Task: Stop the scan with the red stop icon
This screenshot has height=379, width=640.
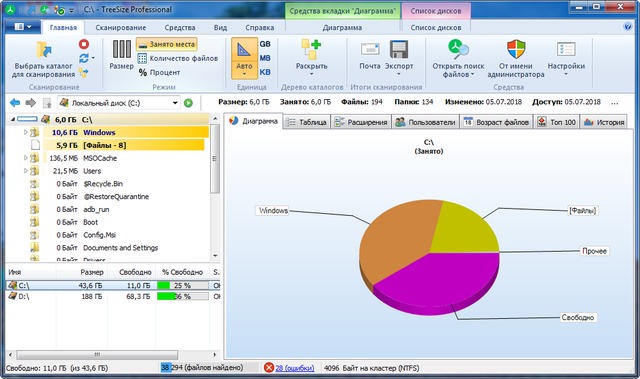Action: 84,44
